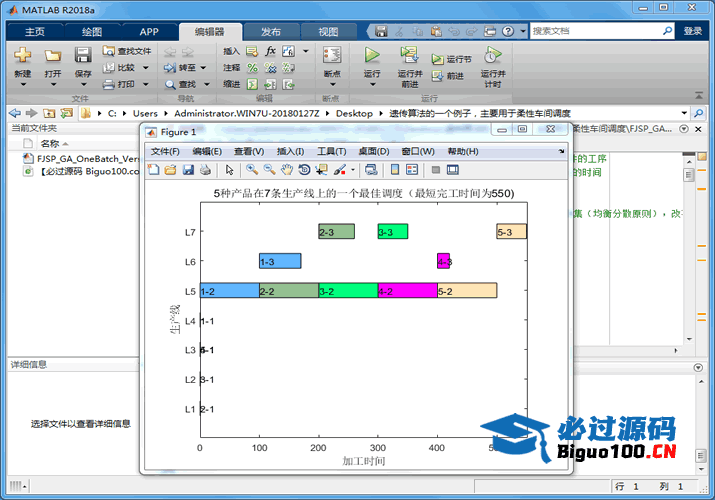The width and height of the screenshot is (715, 500).
Task: Open the 插入(I) menu in Figure 1
Action: point(290,151)
